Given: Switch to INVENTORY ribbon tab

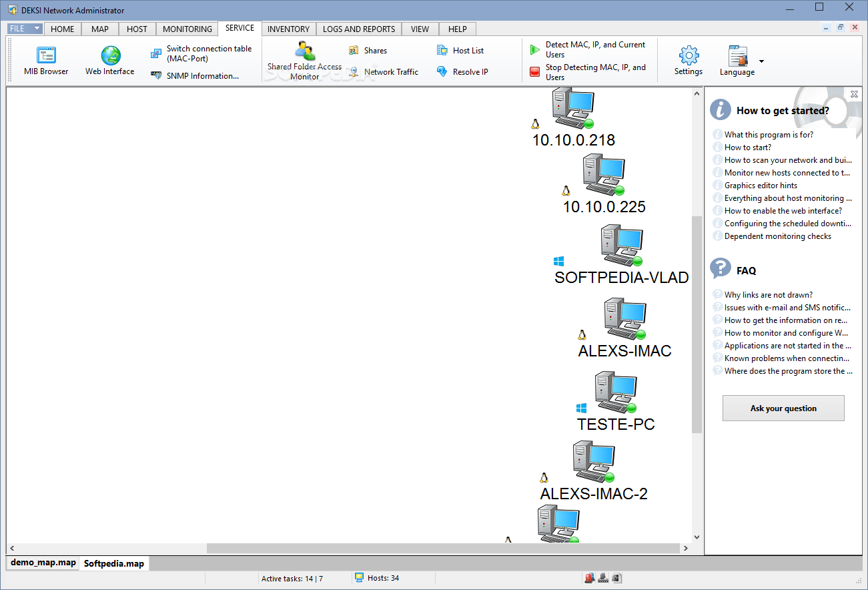Looking at the screenshot, I should click(x=288, y=29).
